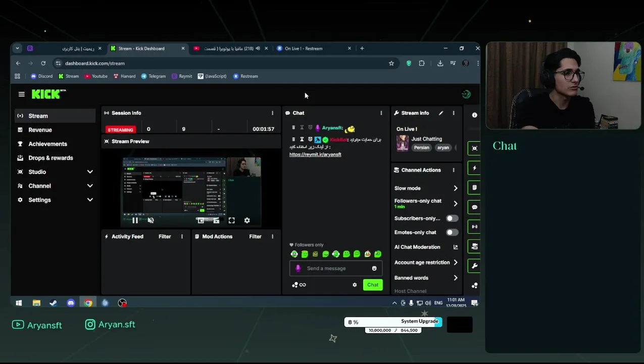This screenshot has height=364, width=644.
Task: Open Session Info panel options menu
Action: click(272, 113)
